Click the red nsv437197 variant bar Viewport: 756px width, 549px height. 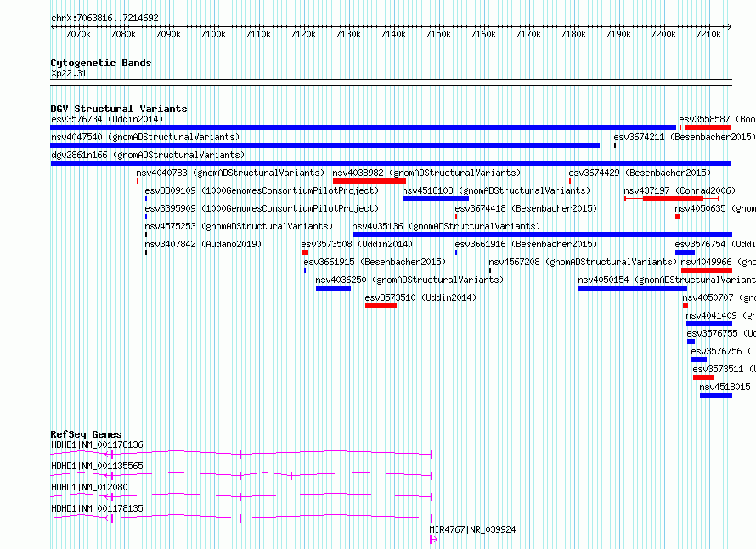673,199
